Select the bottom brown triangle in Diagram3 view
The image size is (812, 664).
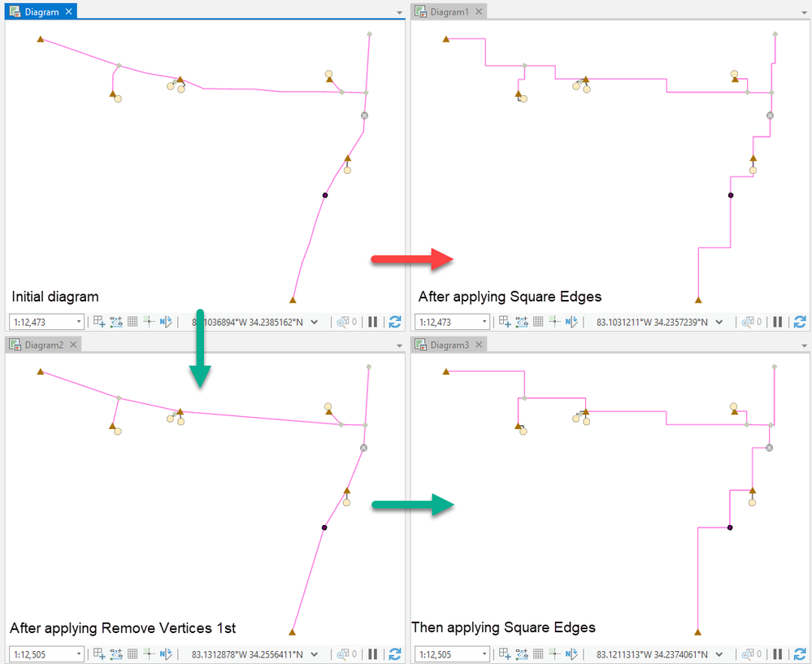pyautogui.click(x=697, y=631)
